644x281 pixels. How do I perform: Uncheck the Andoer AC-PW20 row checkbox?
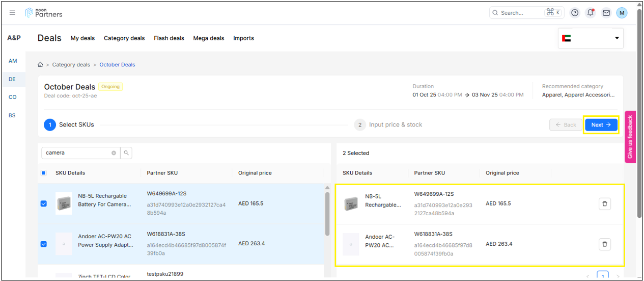point(43,244)
